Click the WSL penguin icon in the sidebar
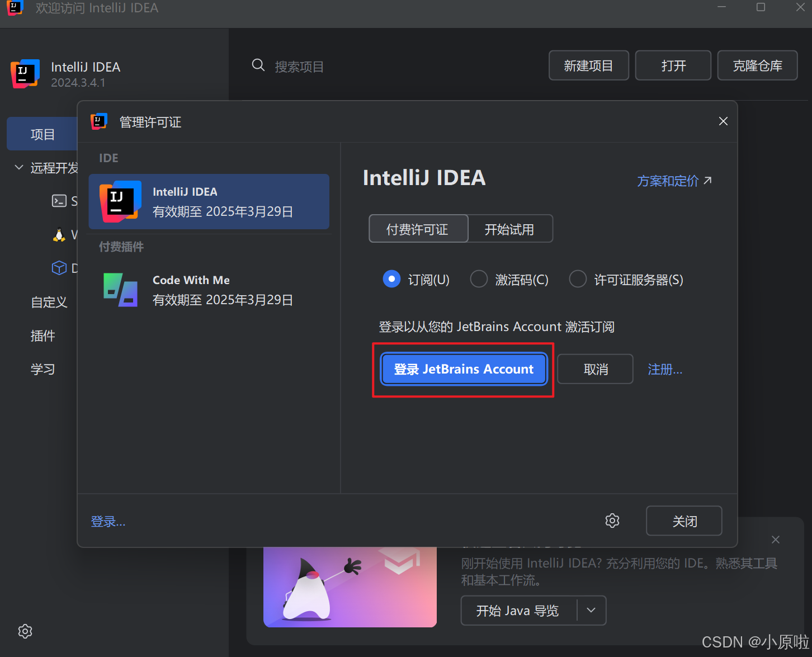The height and width of the screenshot is (657, 812). click(x=59, y=235)
